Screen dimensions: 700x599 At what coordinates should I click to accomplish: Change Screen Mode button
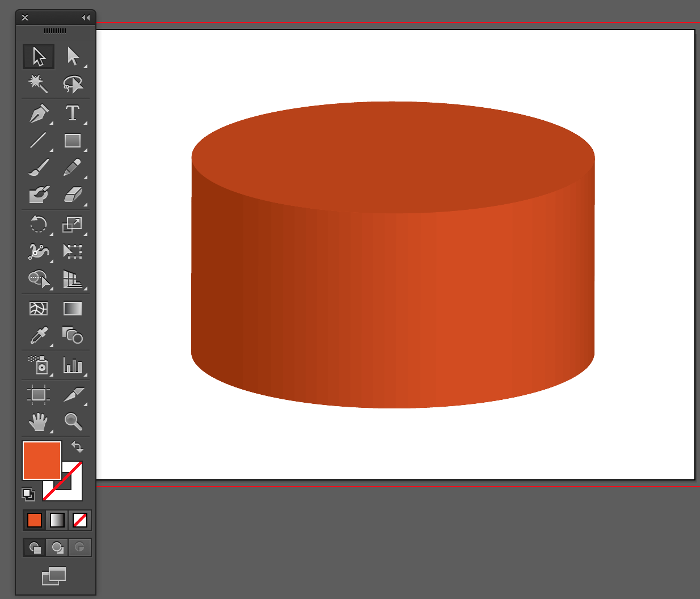coord(54,576)
